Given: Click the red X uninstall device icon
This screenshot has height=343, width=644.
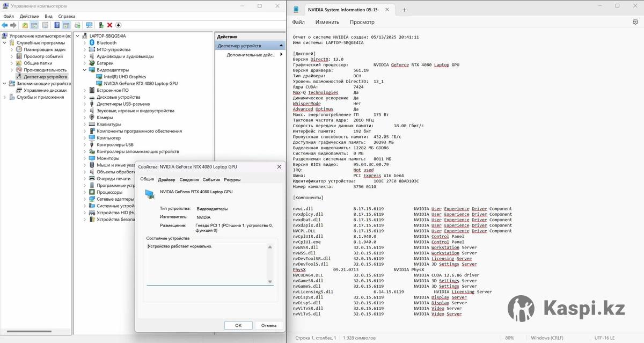Looking at the screenshot, I should point(109,25).
